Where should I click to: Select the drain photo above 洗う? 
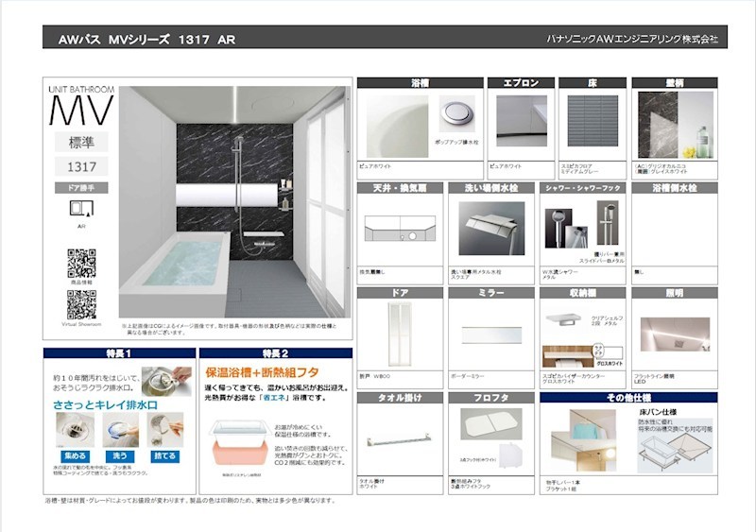[x=120, y=430]
